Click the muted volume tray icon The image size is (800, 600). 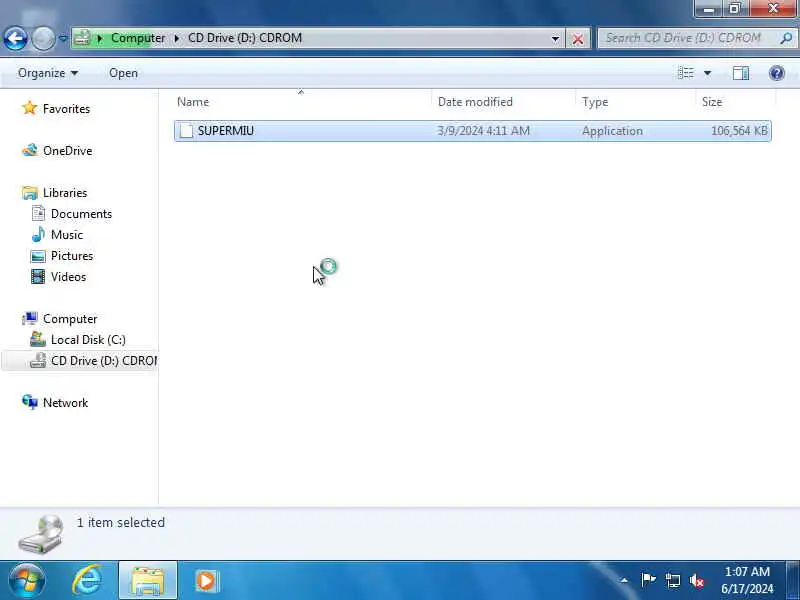[x=697, y=581]
